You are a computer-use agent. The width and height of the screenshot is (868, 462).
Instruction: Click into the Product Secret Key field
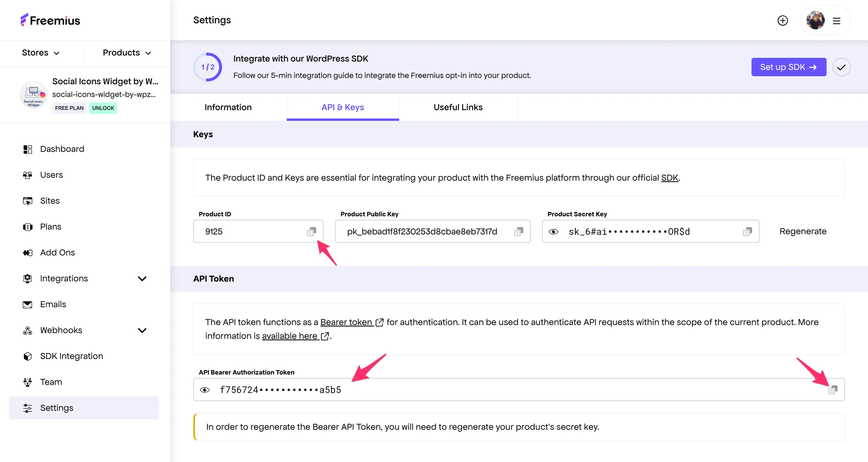click(650, 232)
